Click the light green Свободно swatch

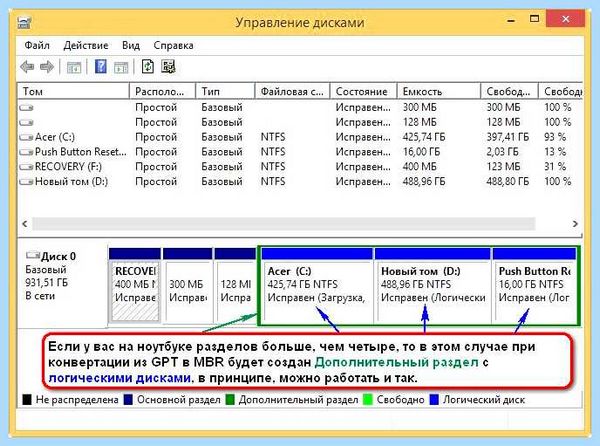click(368, 400)
